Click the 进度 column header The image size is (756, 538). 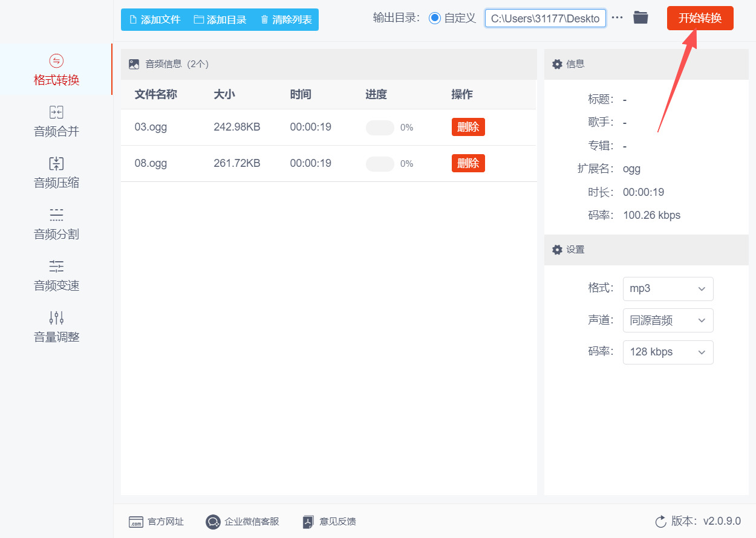[x=376, y=94]
